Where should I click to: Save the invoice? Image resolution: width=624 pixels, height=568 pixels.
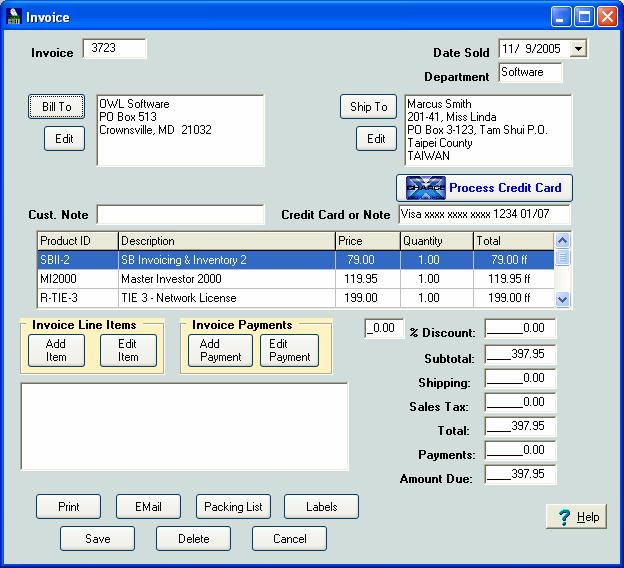coord(98,539)
